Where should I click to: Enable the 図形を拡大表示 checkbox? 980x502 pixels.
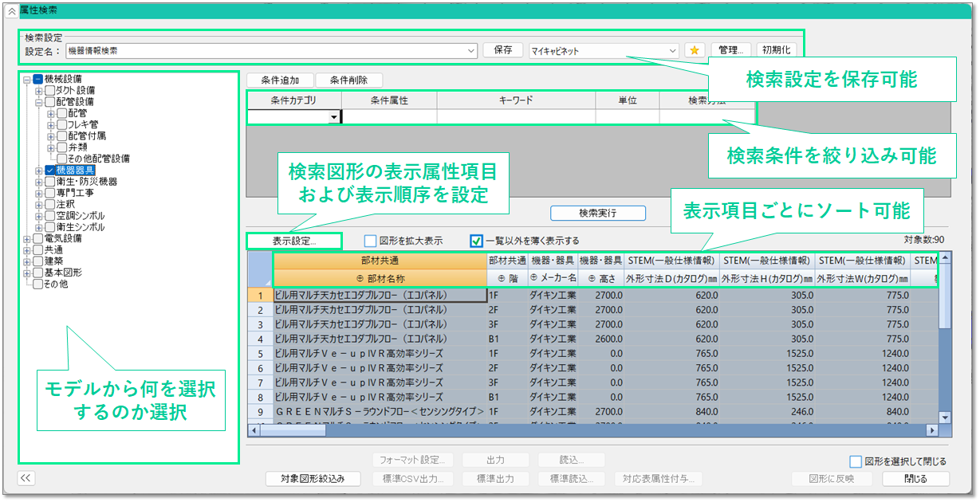point(370,241)
